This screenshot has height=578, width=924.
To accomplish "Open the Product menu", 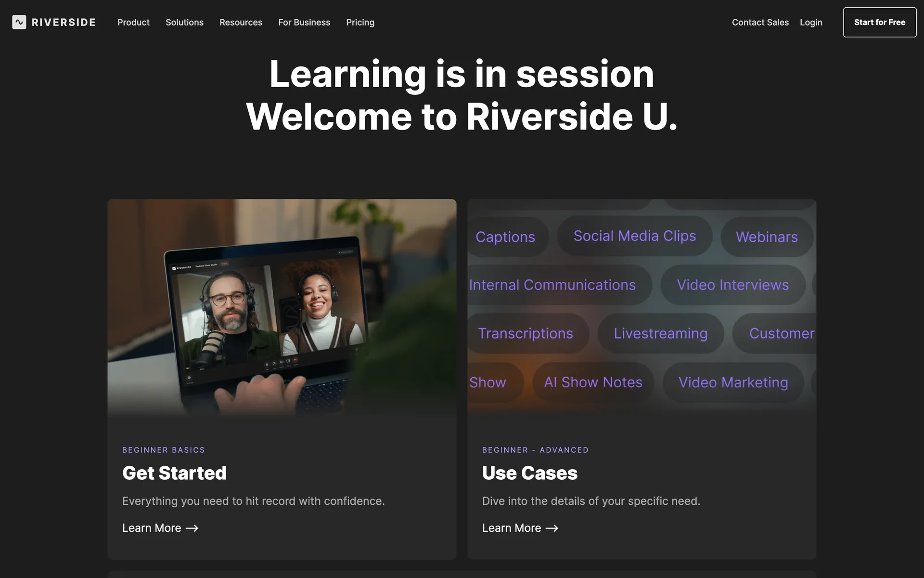I will pos(133,22).
